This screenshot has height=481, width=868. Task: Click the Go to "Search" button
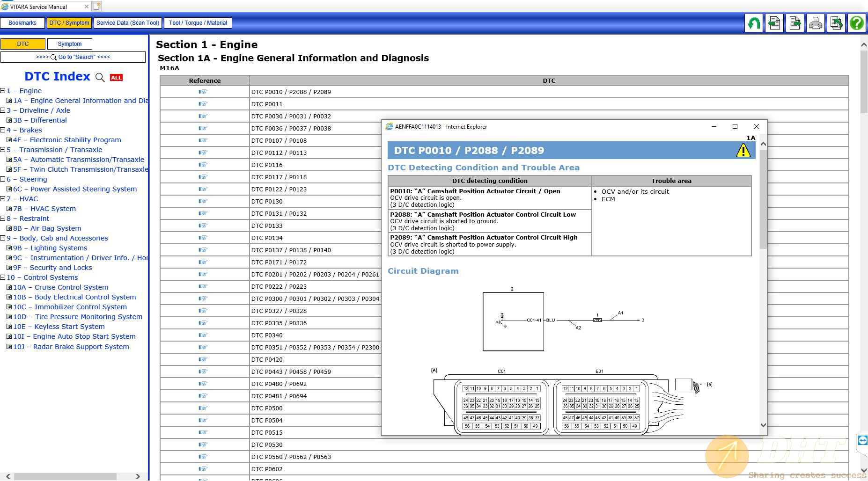(x=73, y=57)
